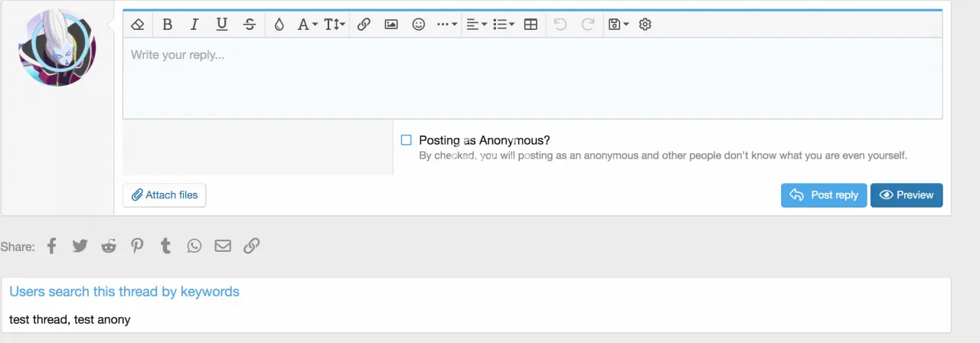Open the text color droplet picker
Viewport: 980px width, 343px height.
click(x=279, y=24)
